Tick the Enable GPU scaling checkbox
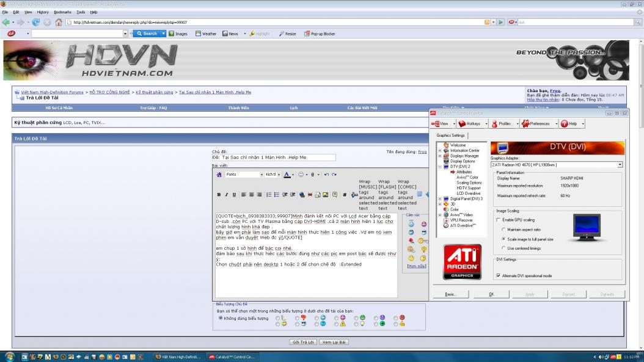Image resolution: width=644 pixels, height=362 pixels. 499,220
